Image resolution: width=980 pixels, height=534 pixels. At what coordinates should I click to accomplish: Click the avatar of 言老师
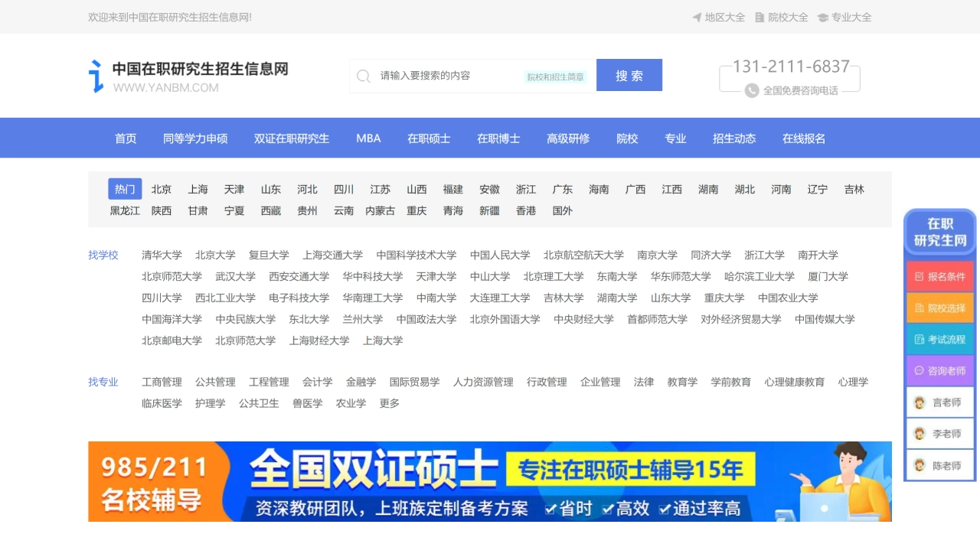click(920, 402)
